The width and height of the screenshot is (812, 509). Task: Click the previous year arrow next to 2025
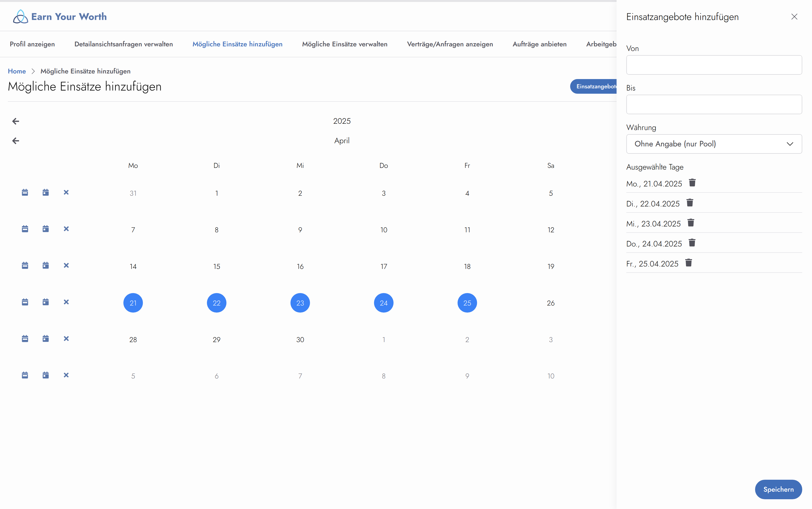[x=15, y=121]
